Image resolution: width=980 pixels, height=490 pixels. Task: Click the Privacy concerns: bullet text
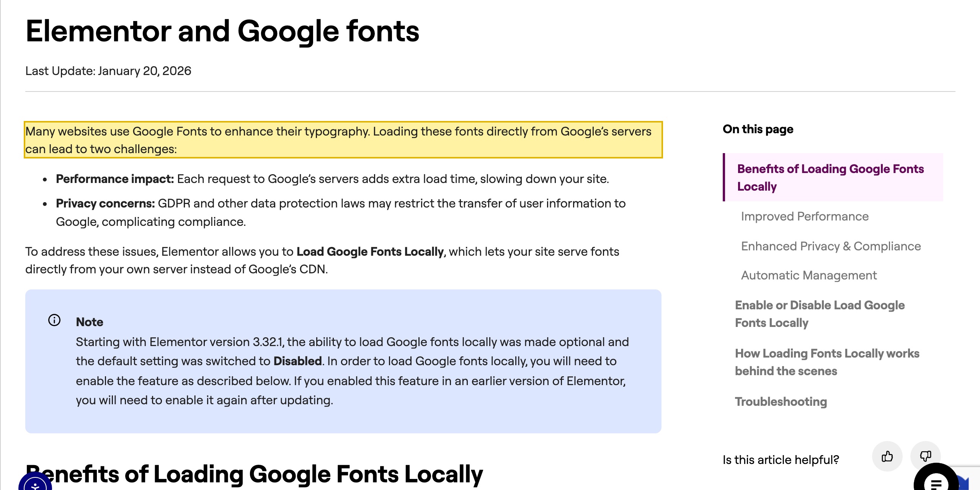(x=105, y=203)
